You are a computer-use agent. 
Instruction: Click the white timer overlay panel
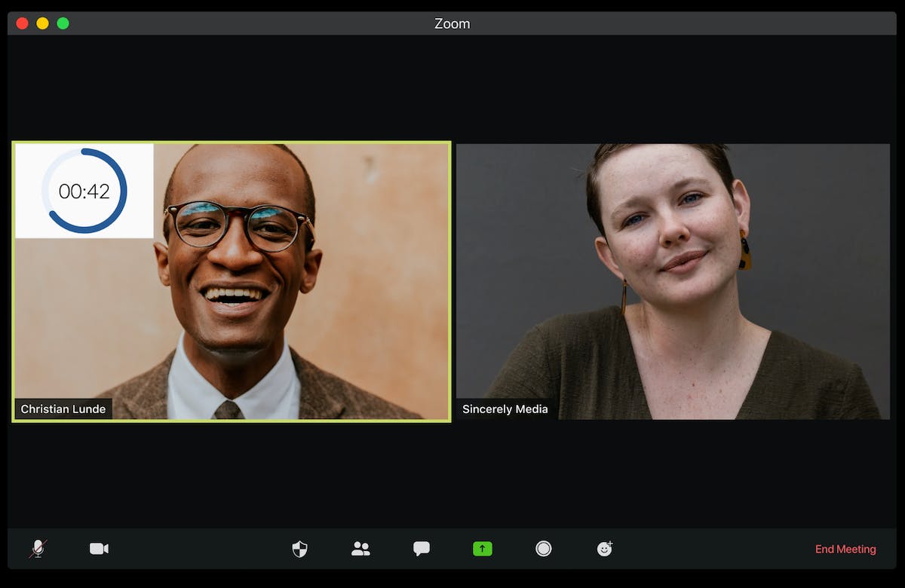pyautogui.click(x=84, y=191)
